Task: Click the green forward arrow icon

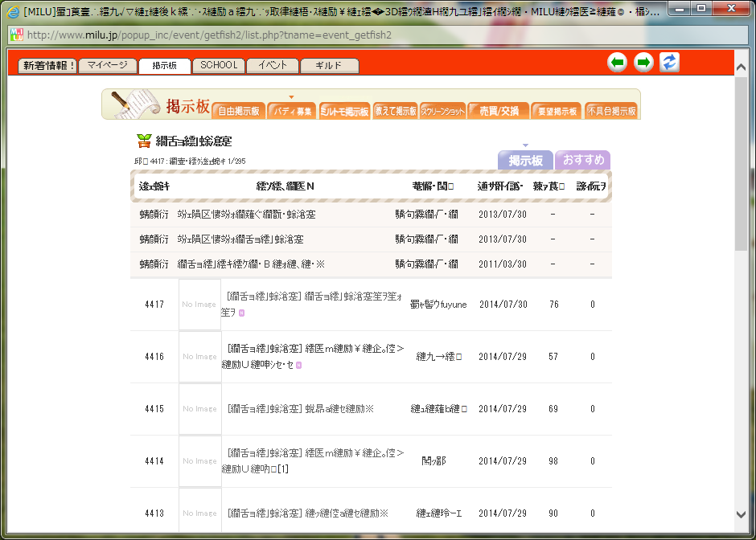Action: [643, 63]
